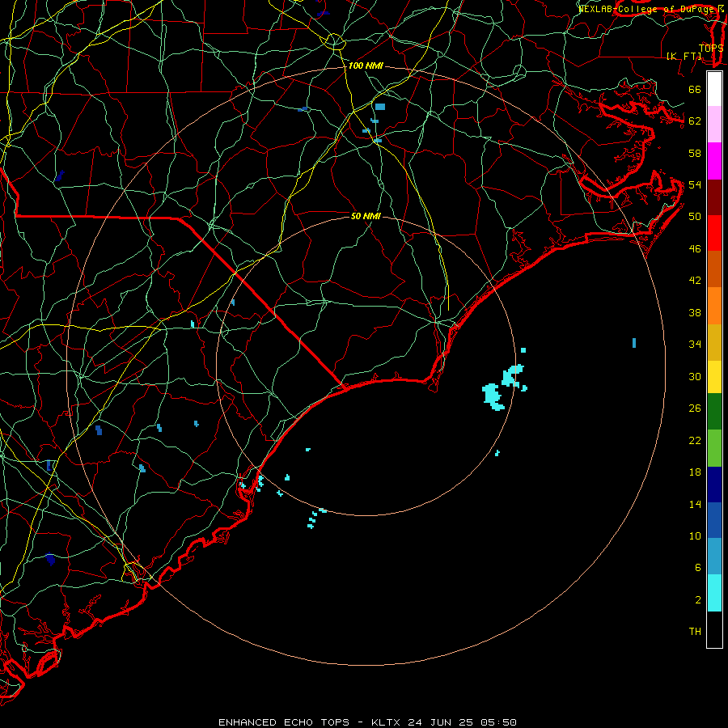Click the legend value '66'
This screenshot has height=728, width=728.
tap(695, 90)
